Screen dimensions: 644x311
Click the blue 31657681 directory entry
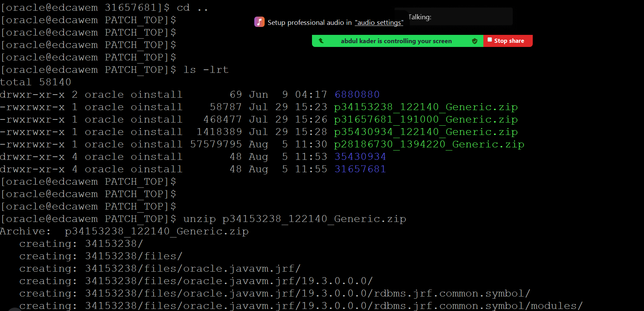point(360,169)
